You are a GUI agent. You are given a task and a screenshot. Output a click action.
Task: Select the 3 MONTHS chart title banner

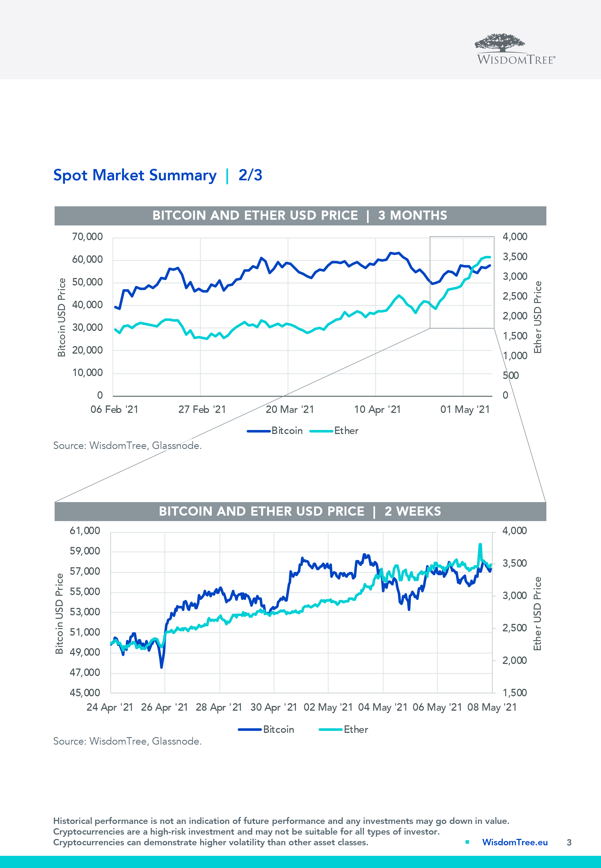click(x=300, y=216)
